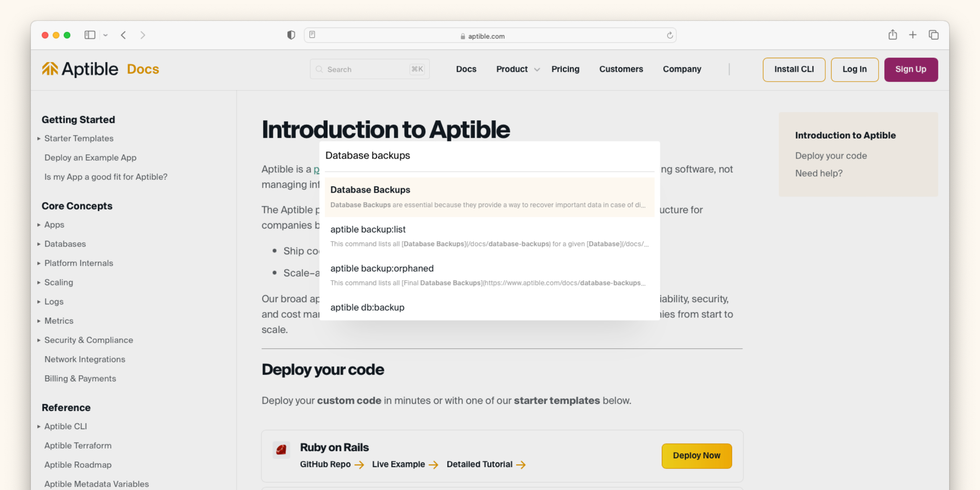Image resolution: width=980 pixels, height=490 pixels.
Task: Reload the page with refresh icon
Action: (x=670, y=35)
